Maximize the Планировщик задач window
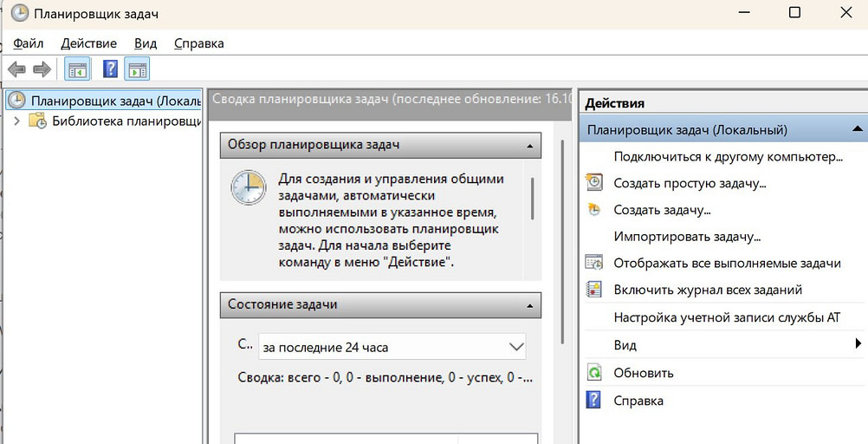Image resolution: width=868 pixels, height=444 pixels. 794,13
